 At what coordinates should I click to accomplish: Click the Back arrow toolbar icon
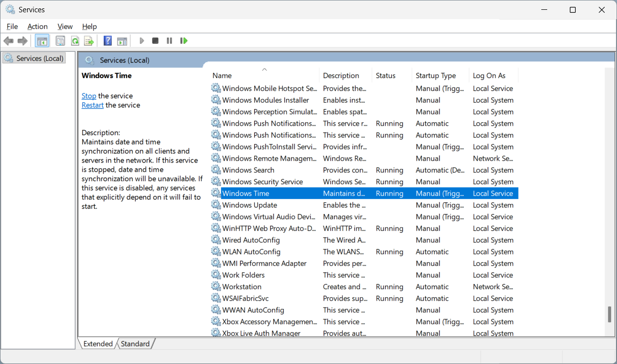[x=8, y=41]
